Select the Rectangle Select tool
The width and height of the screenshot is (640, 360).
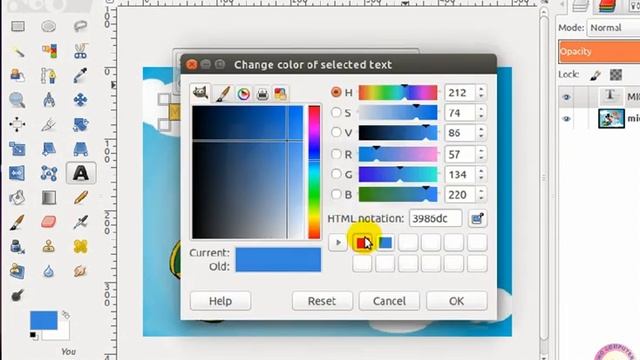tap(18, 27)
